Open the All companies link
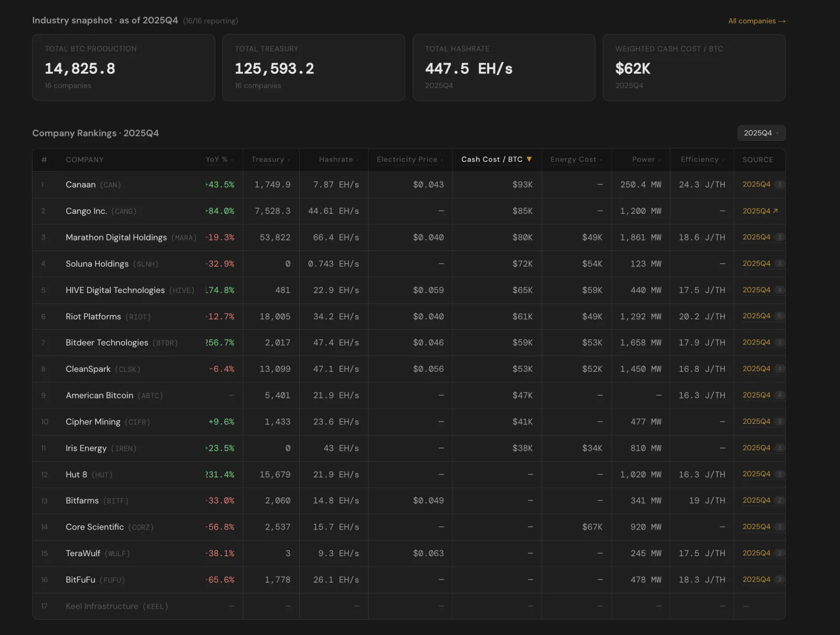Screen dimensions: 840x635 pyautogui.click(x=757, y=21)
